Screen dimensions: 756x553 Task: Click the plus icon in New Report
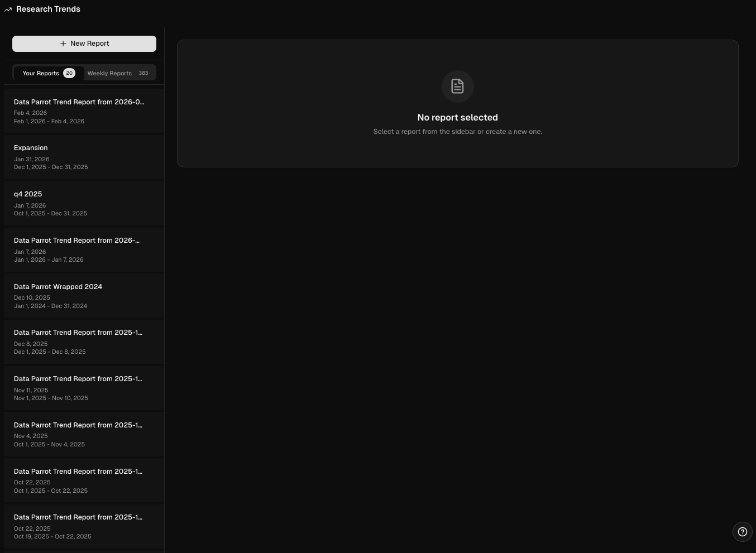click(x=63, y=44)
